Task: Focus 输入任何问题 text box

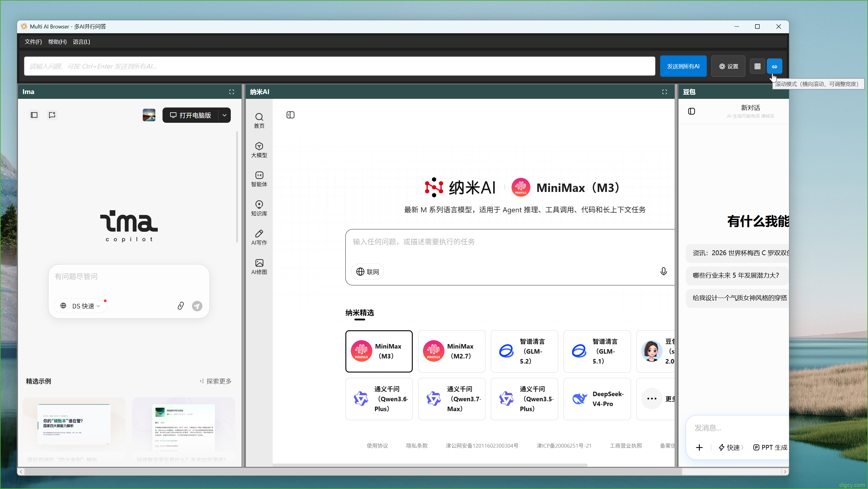Action: point(510,242)
